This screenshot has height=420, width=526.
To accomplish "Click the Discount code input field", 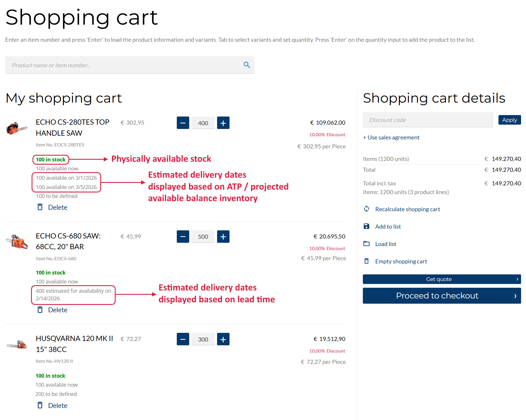I will click(428, 120).
